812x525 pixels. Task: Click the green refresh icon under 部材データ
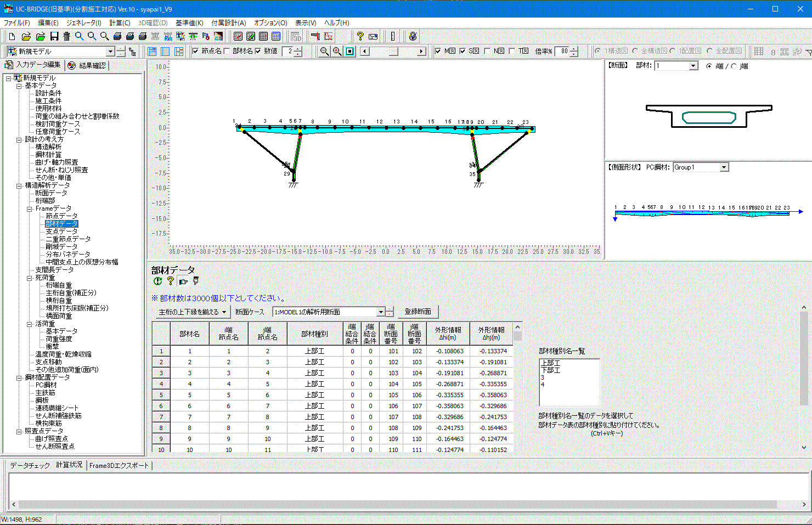tap(157, 281)
